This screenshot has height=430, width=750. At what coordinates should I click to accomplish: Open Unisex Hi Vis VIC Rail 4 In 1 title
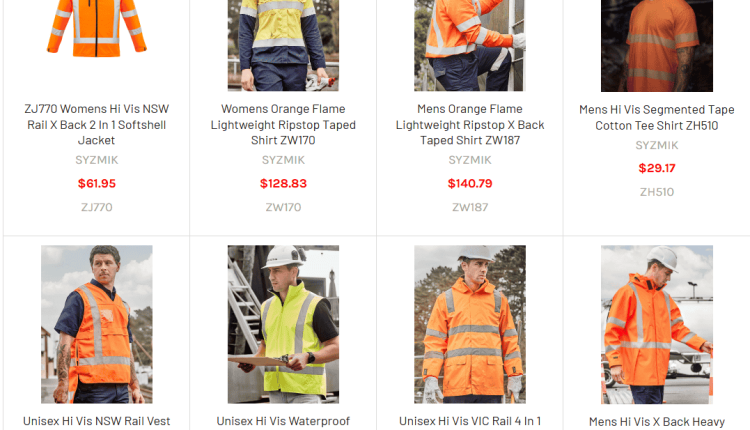pyautogui.click(x=470, y=421)
